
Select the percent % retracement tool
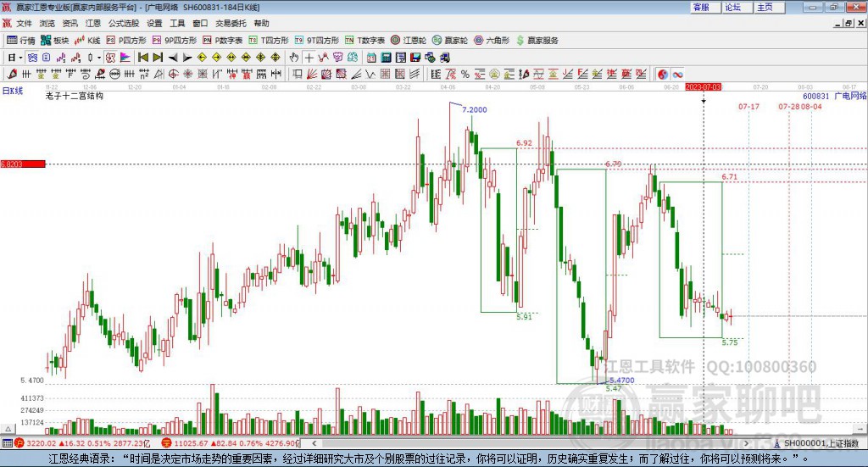pos(465,74)
